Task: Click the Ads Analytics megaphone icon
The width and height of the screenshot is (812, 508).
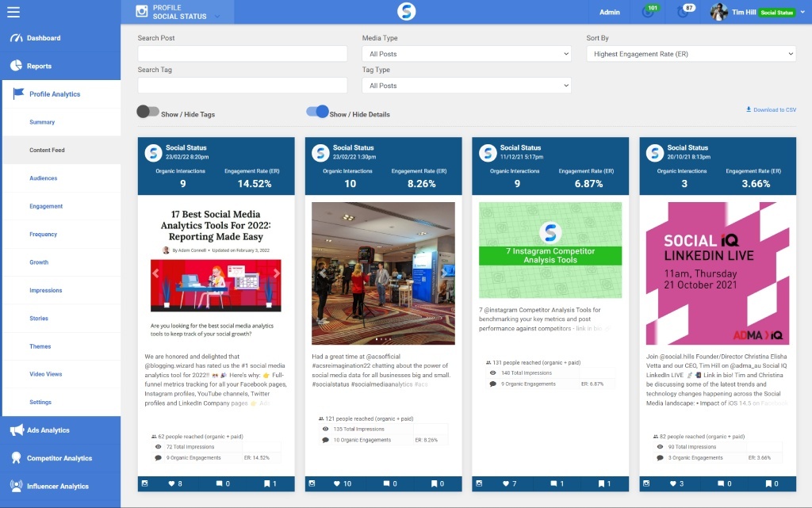Action: (x=17, y=430)
